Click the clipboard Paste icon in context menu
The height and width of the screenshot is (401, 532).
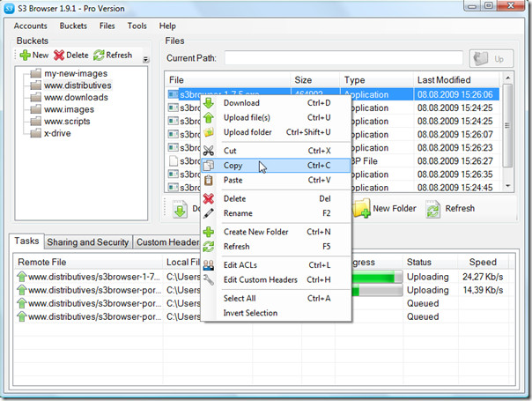209,180
